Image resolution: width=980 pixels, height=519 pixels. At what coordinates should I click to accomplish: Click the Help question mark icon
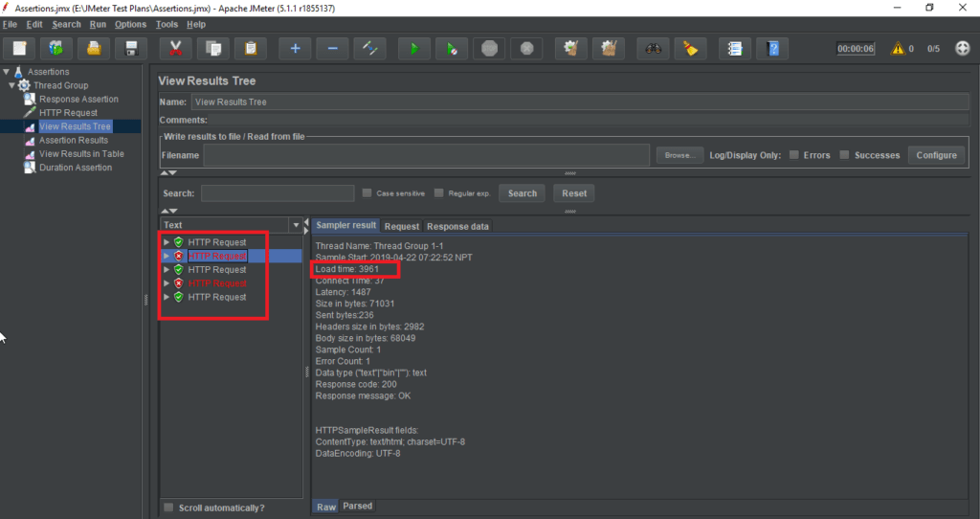(772, 49)
